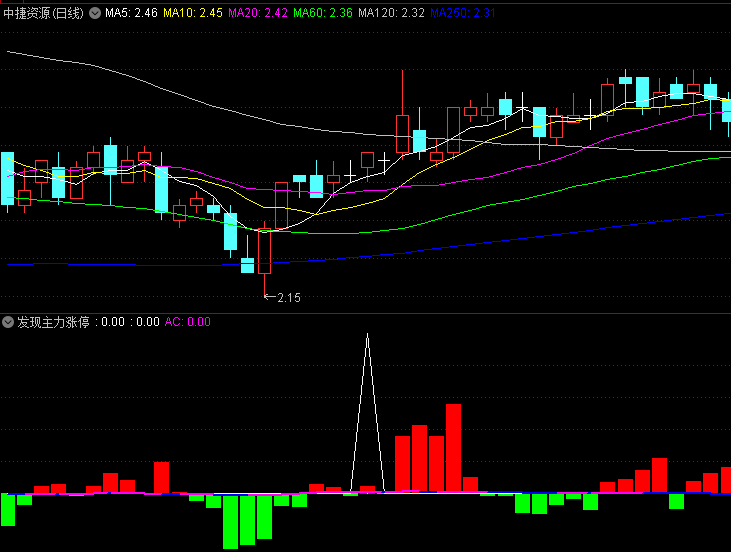731x552 pixels.
Task: Click the first green bar at indicator's left edge
Action: [x=7, y=509]
